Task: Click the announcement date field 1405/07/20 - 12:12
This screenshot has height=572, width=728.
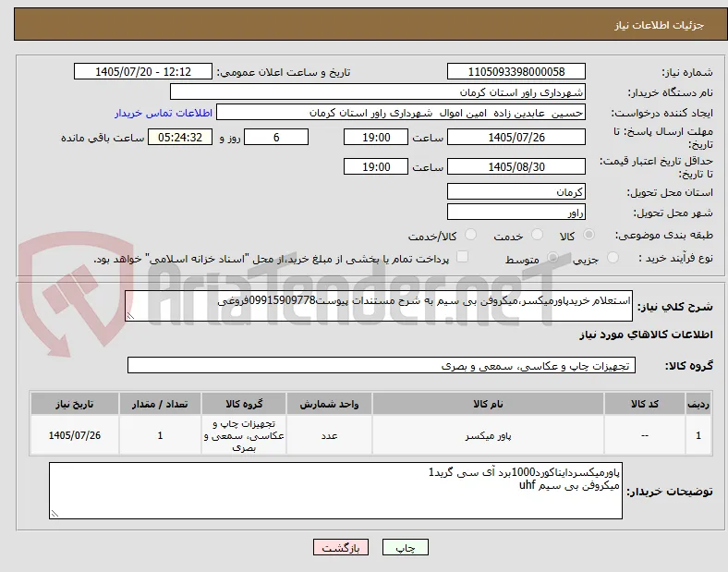Action: coord(143,72)
